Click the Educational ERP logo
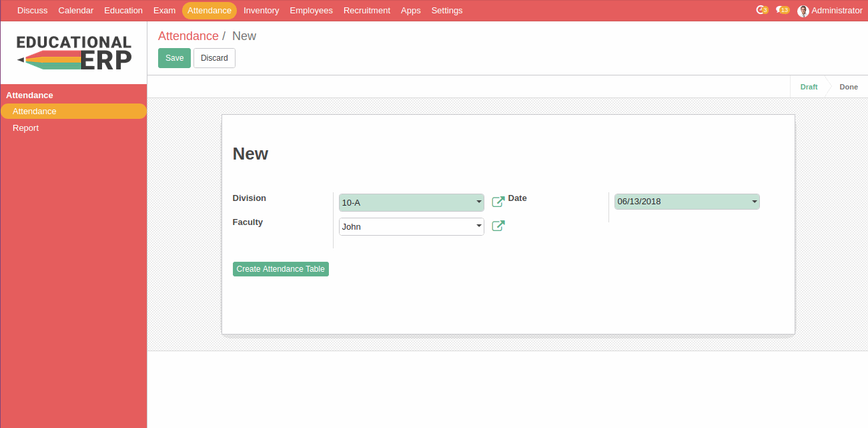Viewport: 868px width, 428px height. (73, 53)
